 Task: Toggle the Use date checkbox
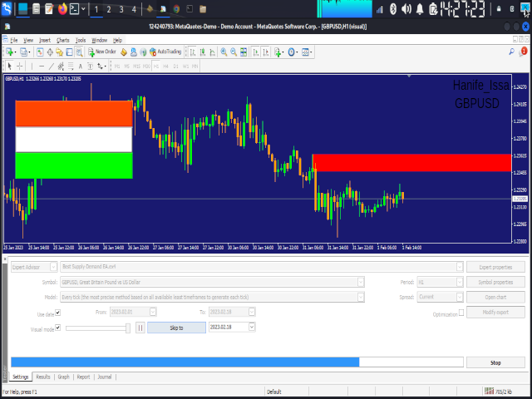58,313
